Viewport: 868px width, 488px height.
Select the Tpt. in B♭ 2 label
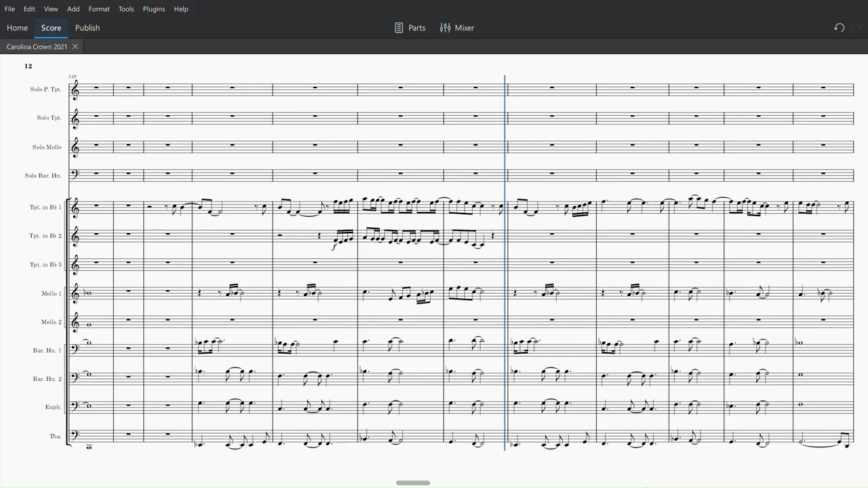click(45, 236)
